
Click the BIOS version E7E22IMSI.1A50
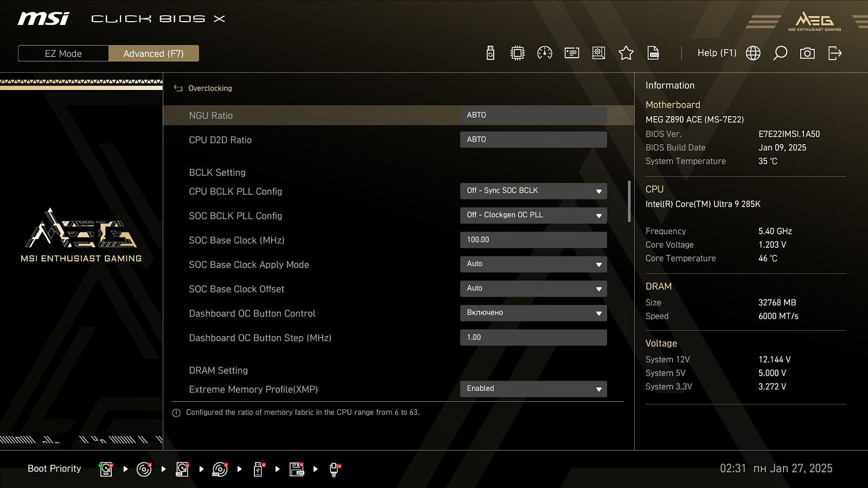(789, 134)
